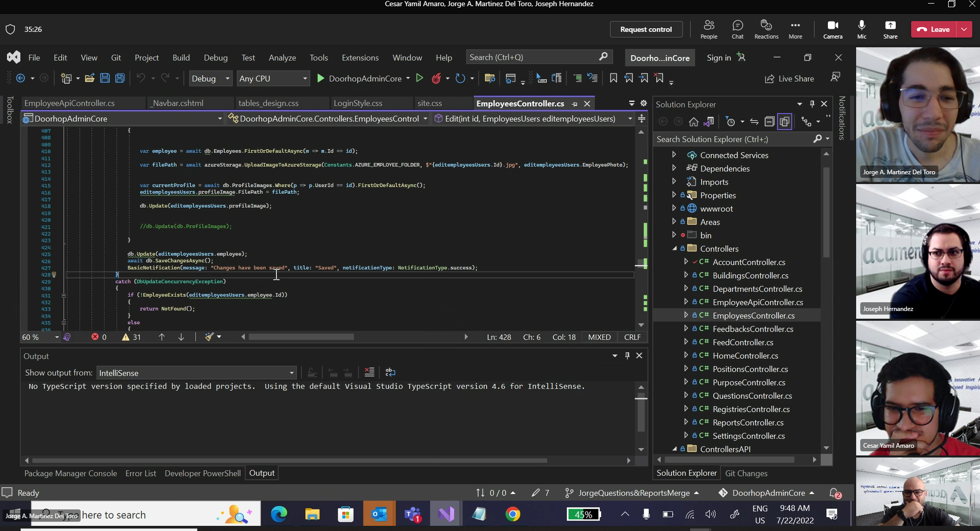
Task: Click the Save All toolbar icon
Action: tap(120, 78)
